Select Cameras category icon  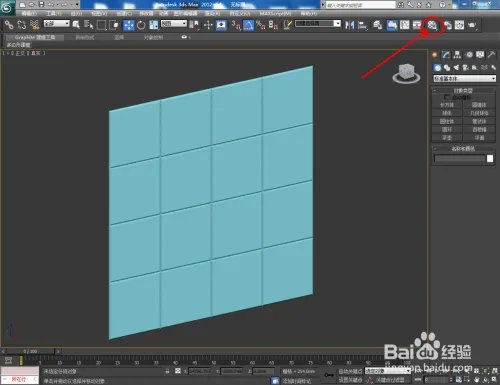pyautogui.click(x=465, y=68)
